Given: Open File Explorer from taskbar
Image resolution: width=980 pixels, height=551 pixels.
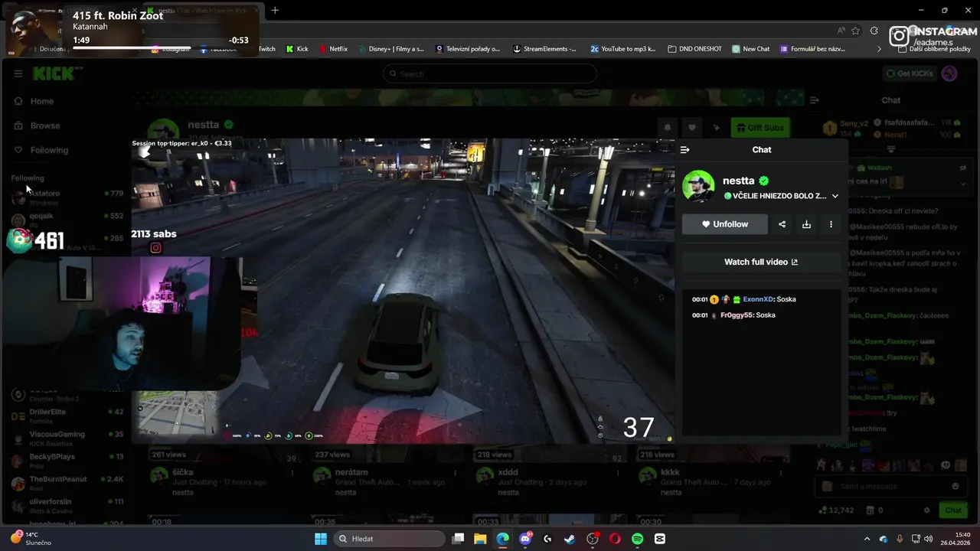Looking at the screenshot, I should click(x=480, y=539).
